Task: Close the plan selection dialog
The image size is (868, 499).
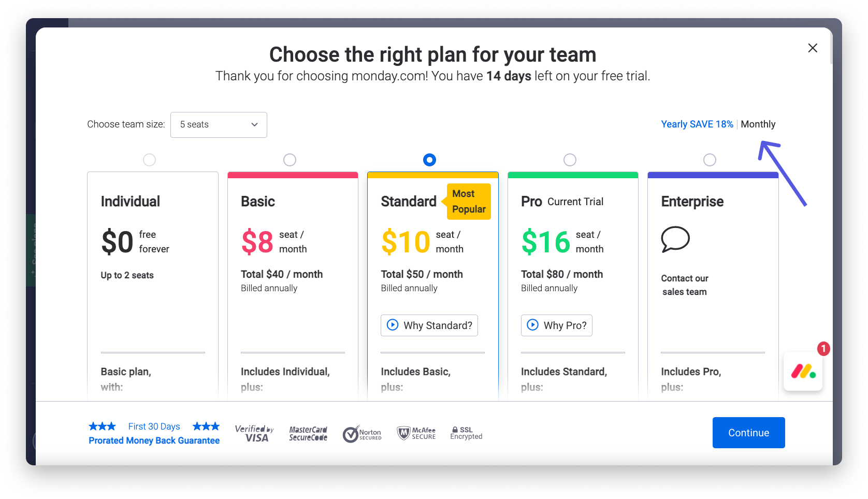Action: [x=813, y=48]
